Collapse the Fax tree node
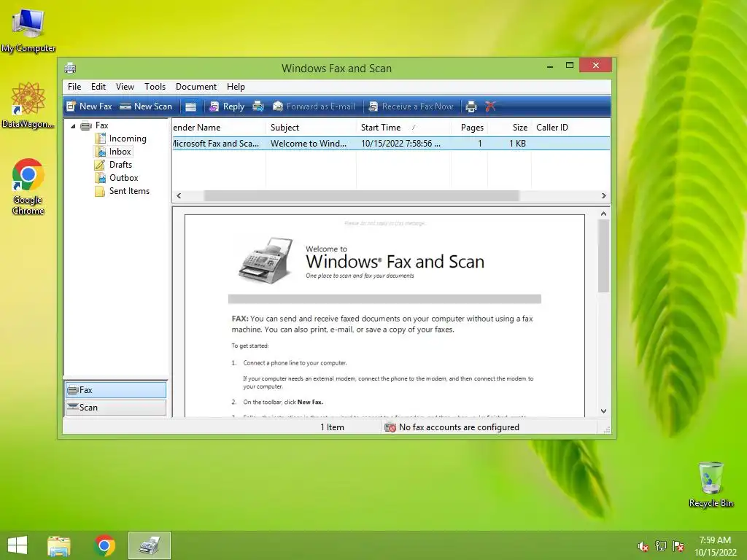Image resolution: width=747 pixels, height=560 pixels. click(73, 126)
